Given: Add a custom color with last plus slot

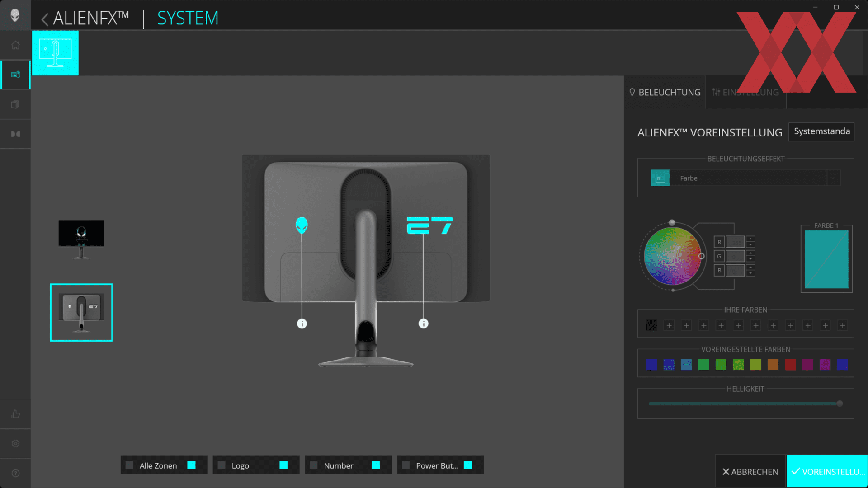Looking at the screenshot, I should pos(842,325).
